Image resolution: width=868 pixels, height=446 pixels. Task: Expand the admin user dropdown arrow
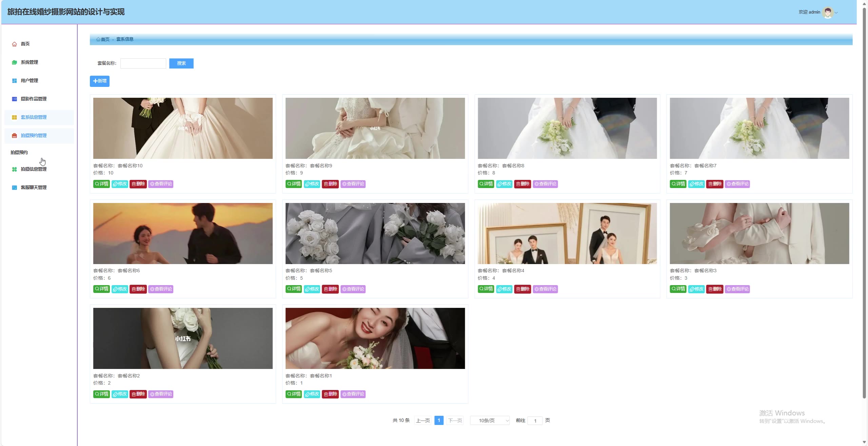(x=836, y=13)
